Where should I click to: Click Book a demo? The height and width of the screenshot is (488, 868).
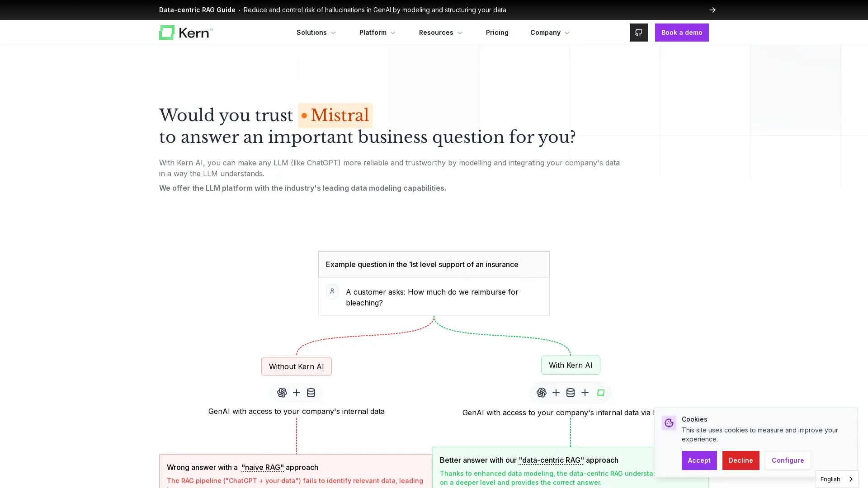(682, 32)
